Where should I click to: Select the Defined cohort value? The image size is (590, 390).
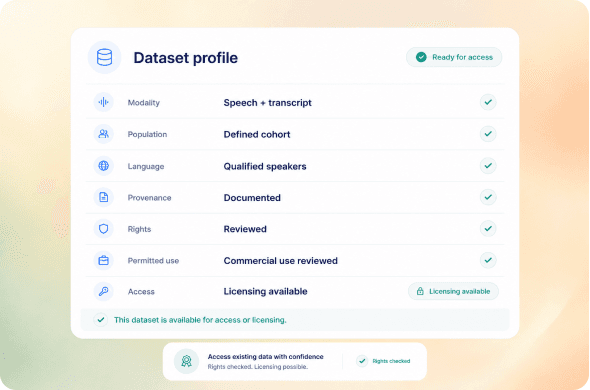coord(257,134)
